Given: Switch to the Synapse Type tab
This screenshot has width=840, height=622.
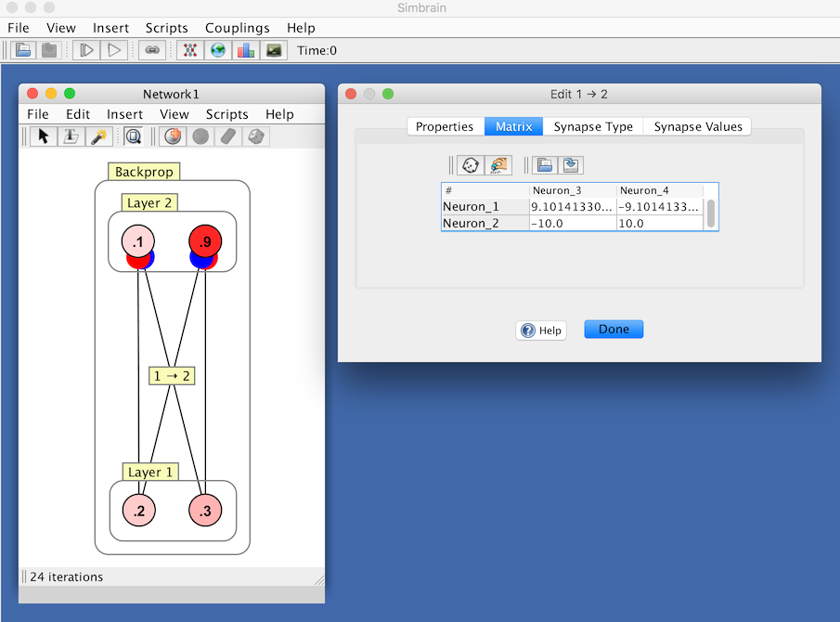Looking at the screenshot, I should pos(593,126).
